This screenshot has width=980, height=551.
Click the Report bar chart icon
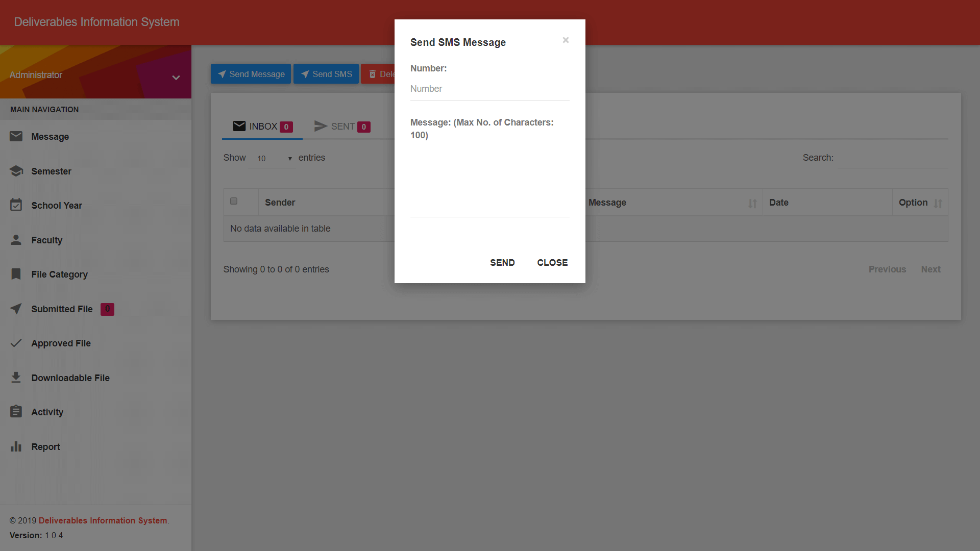click(x=17, y=446)
